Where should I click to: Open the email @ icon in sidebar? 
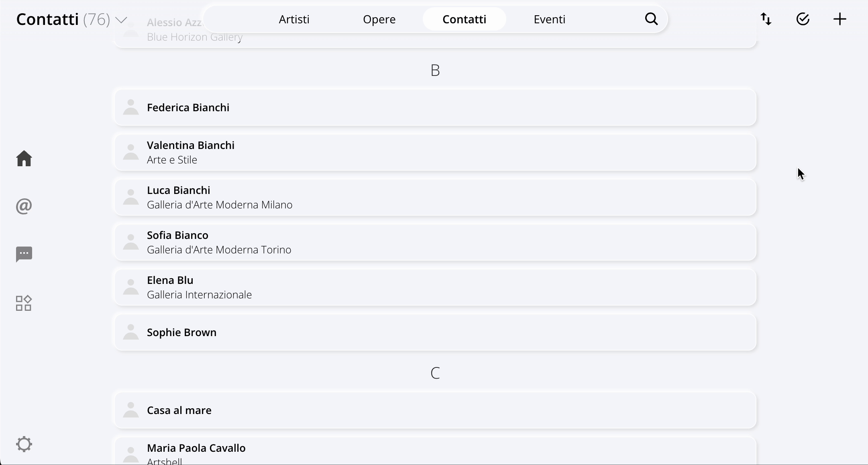[x=24, y=206]
